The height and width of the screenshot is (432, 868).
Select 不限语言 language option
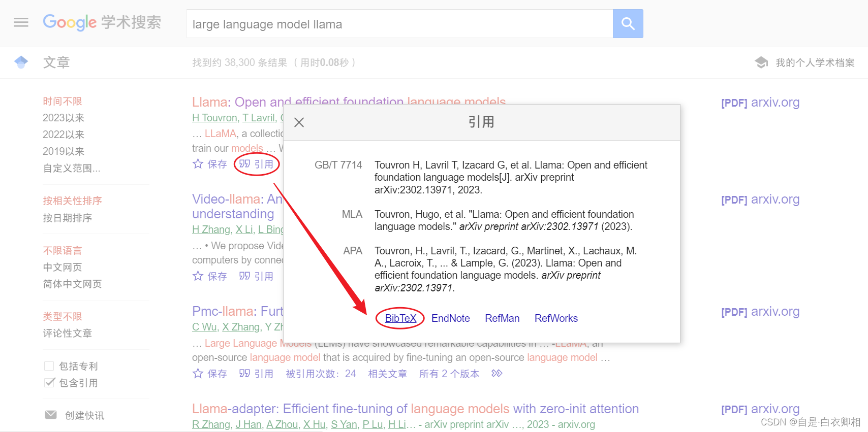coord(63,250)
